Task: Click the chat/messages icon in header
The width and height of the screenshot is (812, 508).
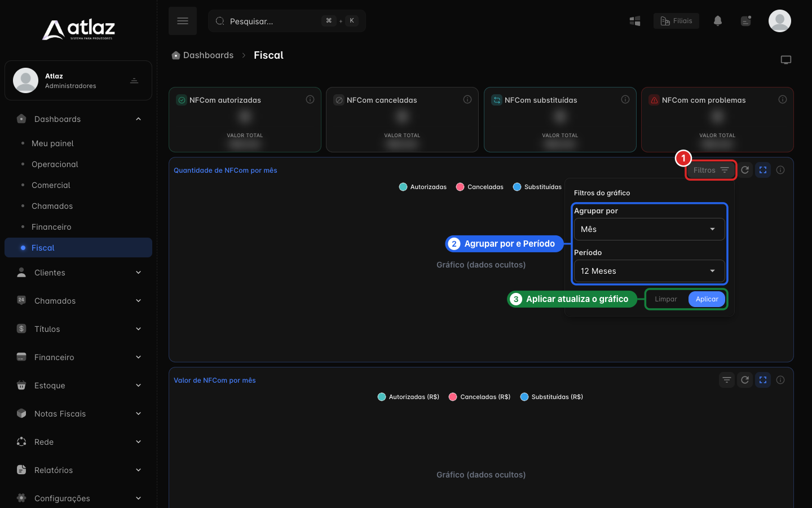Action: pyautogui.click(x=746, y=21)
